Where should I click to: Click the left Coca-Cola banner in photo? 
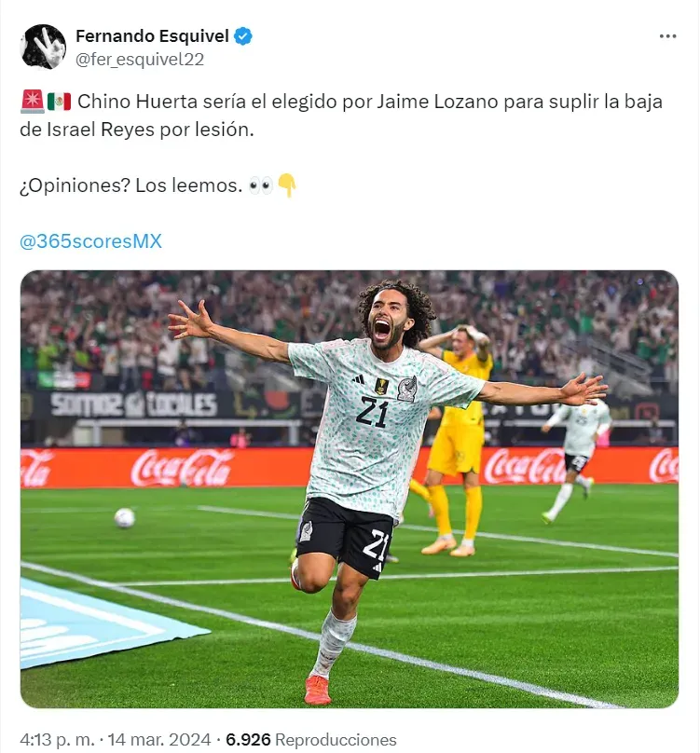[x=182, y=468]
